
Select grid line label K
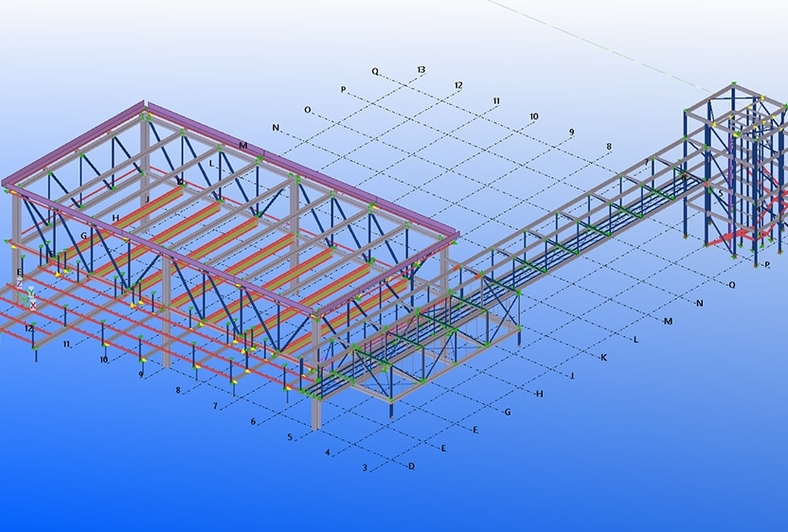click(602, 358)
